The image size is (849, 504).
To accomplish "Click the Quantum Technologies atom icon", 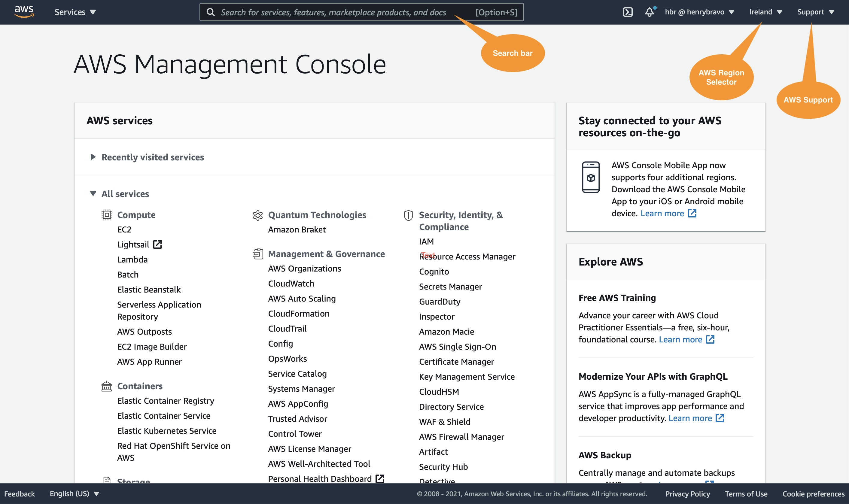I will pos(258,215).
